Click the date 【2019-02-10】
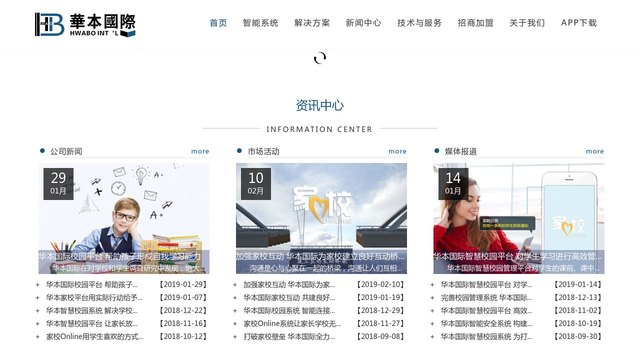Viewport: 640px width, 360px height. pos(380,284)
